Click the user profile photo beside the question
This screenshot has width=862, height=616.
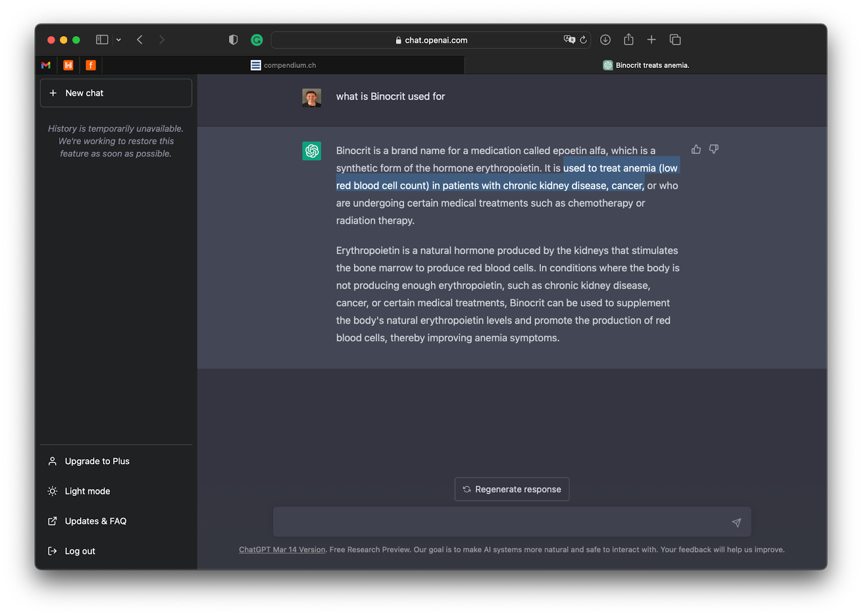pyautogui.click(x=311, y=97)
